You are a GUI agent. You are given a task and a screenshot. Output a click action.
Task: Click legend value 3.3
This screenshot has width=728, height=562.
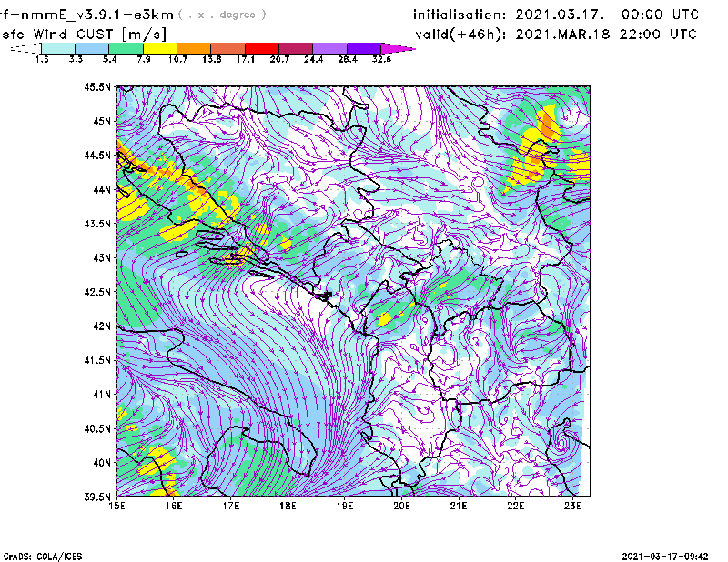click(x=76, y=59)
